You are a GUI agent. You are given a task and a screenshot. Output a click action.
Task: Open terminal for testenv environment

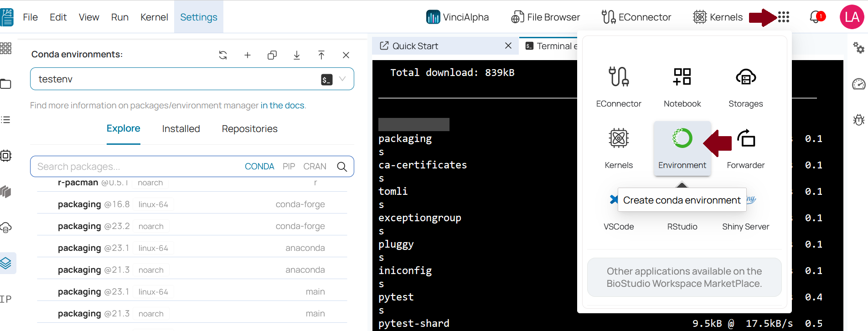click(x=326, y=80)
